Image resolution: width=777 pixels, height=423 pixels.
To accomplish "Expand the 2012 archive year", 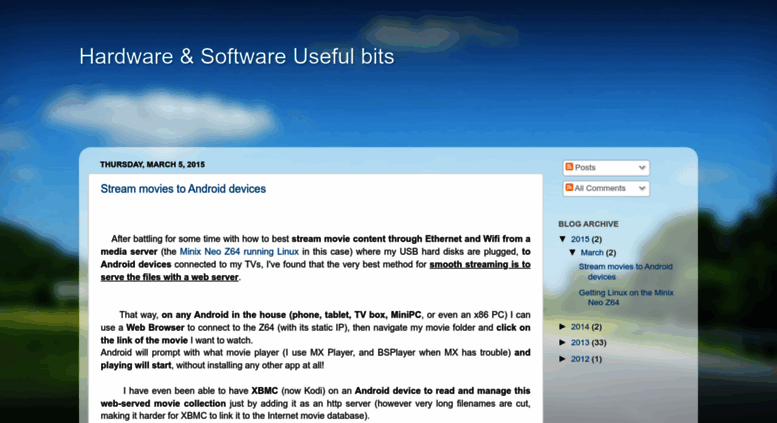I will 563,359.
